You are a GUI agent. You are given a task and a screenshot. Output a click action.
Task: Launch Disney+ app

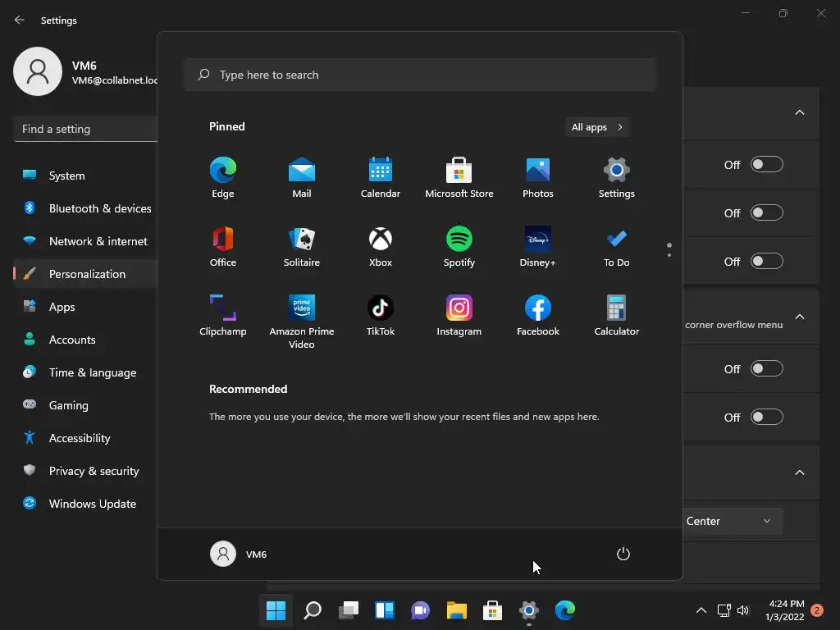tap(538, 246)
